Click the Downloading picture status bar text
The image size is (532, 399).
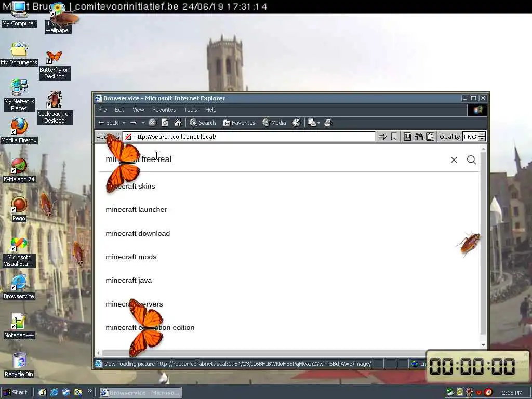click(237, 364)
